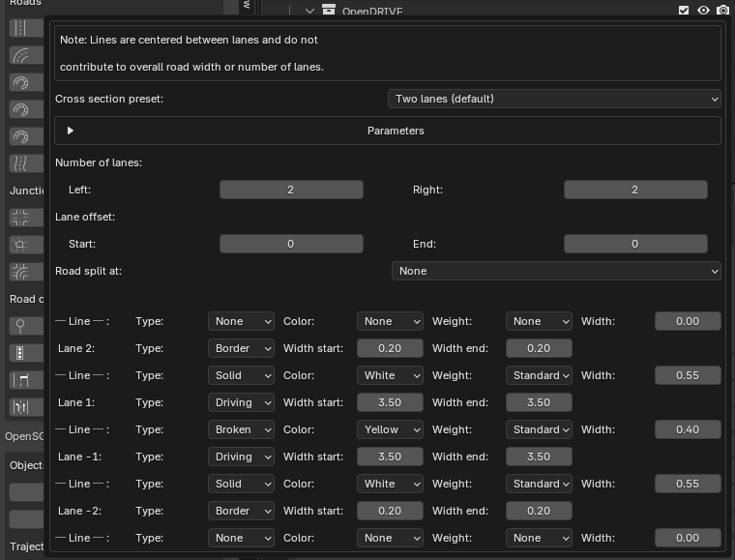The width and height of the screenshot is (735, 560).
Task: Select the generic polygon junction tool
Action: tap(26, 245)
